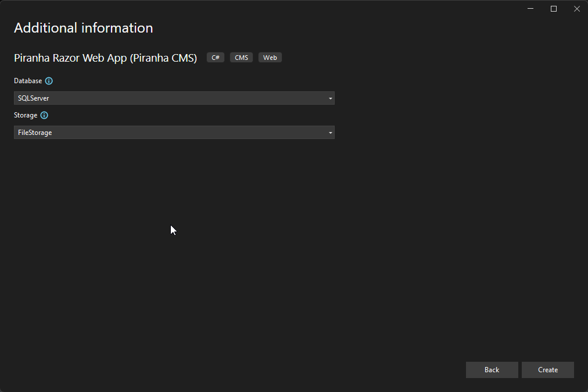Click the Database info icon
This screenshot has width=588, height=392.
click(x=49, y=81)
